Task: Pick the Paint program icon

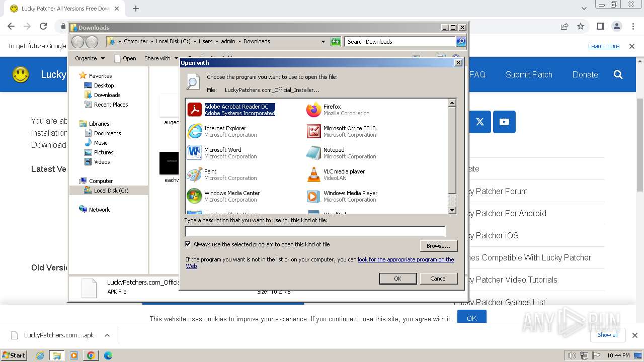Action: pos(195,174)
